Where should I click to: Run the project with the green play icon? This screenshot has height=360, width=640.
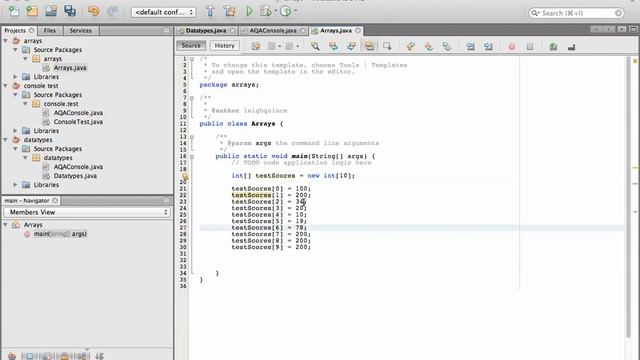coord(249,11)
